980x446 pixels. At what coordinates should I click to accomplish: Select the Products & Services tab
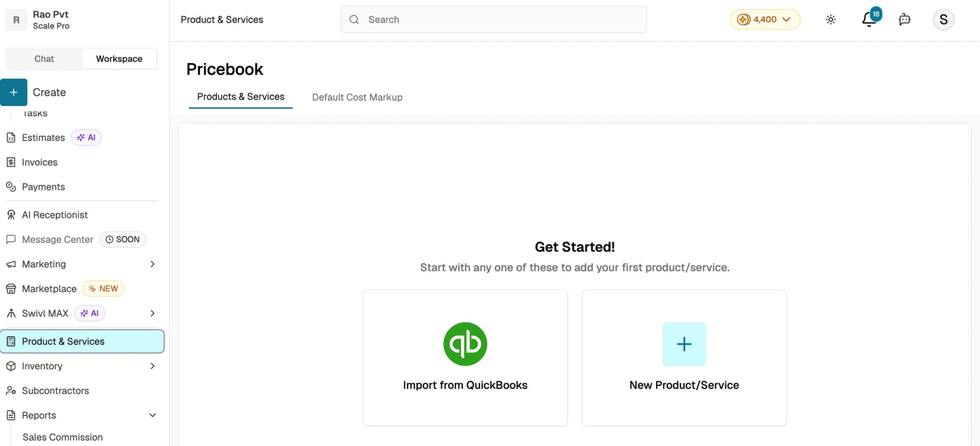pyautogui.click(x=241, y=97)
